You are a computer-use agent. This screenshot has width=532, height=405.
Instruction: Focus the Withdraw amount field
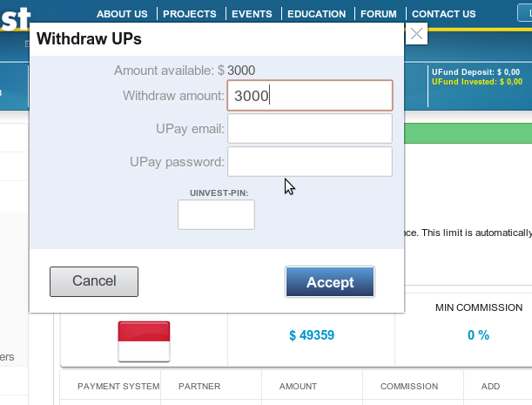(x=309, y=96)
